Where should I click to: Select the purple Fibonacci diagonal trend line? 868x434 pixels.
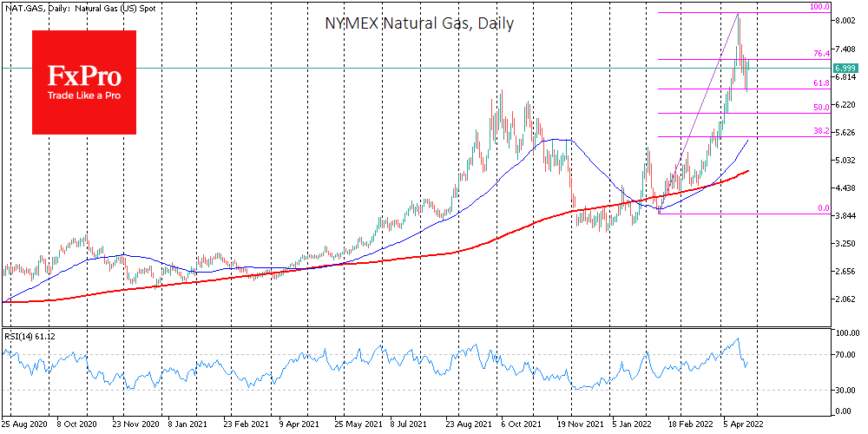[699, 112]
